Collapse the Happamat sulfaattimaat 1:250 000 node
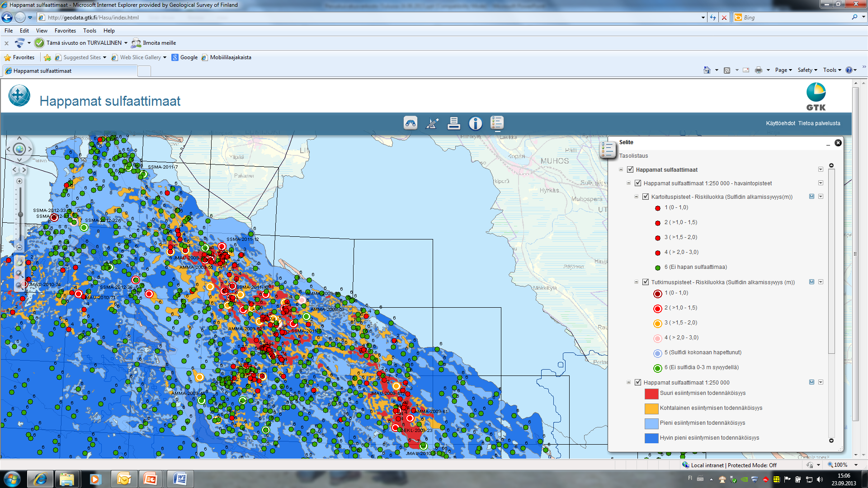 [x=629, y=382]
